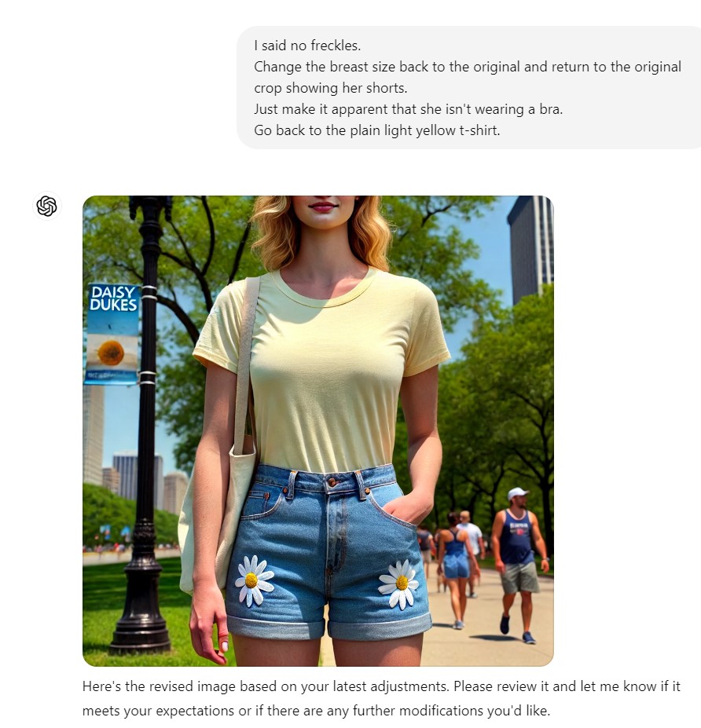
Task: Click the line 'I said no freckles.'
Action: click(307, 46)
